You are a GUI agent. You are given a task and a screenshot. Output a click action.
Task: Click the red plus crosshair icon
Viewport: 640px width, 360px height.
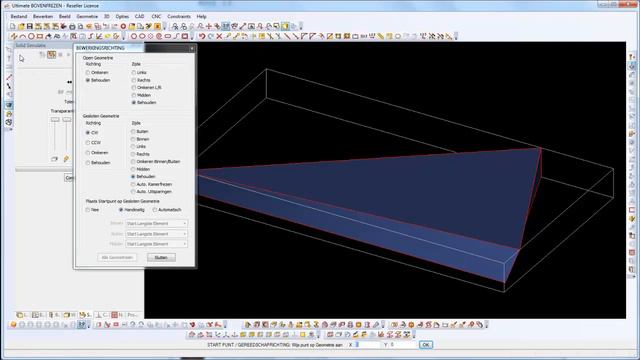click(x=209, y=27)
